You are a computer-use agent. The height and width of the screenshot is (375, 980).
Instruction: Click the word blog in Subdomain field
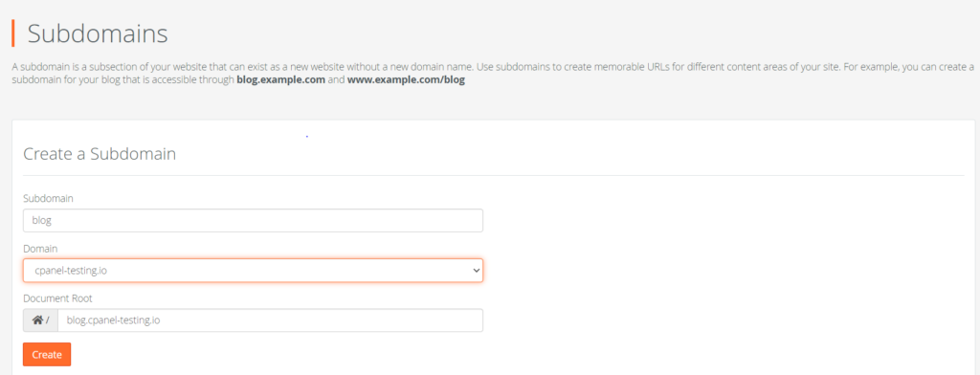point(41,220)
